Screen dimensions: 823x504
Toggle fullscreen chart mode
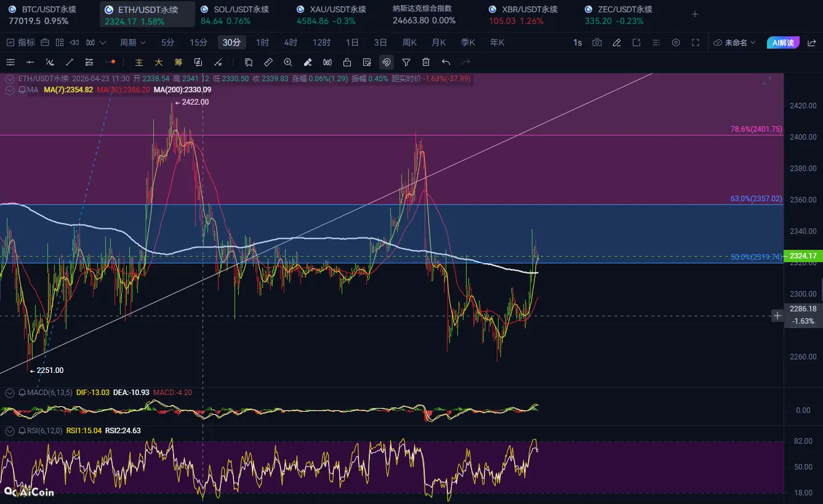(x=696, y=42)
